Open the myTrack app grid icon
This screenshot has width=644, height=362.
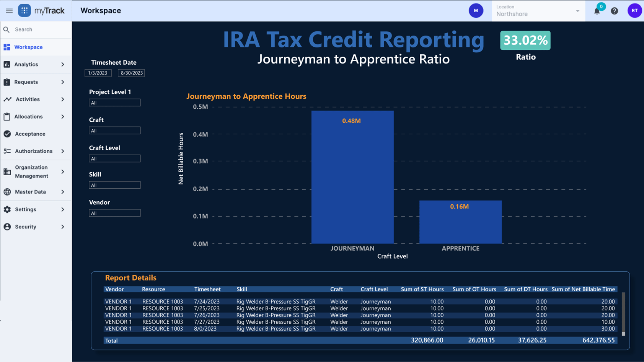[x=24, y=10]
